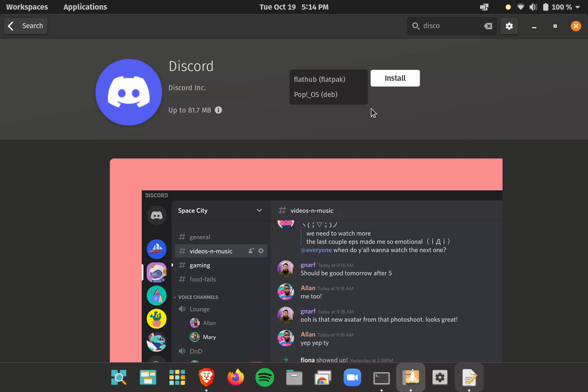Screen dimensions: 588x392
Task: Open Pop Shop settings via the gear icon
Action: [x=509, y=26]
